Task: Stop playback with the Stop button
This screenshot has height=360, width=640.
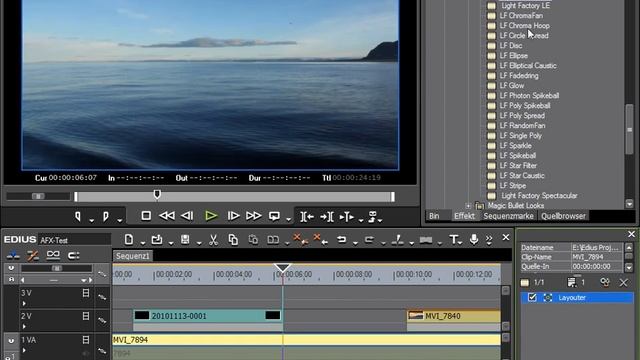Action: (146, 216)
